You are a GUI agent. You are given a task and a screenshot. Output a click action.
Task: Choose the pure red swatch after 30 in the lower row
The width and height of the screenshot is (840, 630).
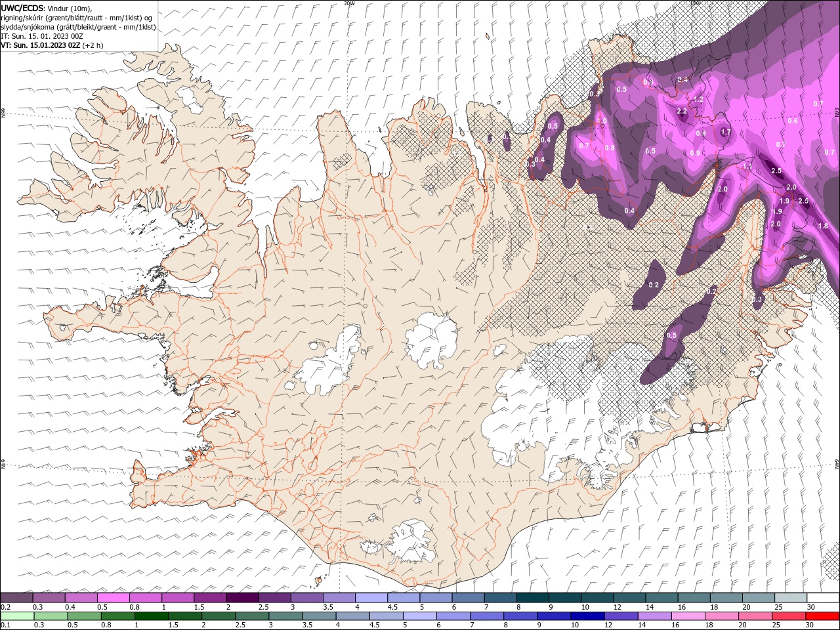822,616
